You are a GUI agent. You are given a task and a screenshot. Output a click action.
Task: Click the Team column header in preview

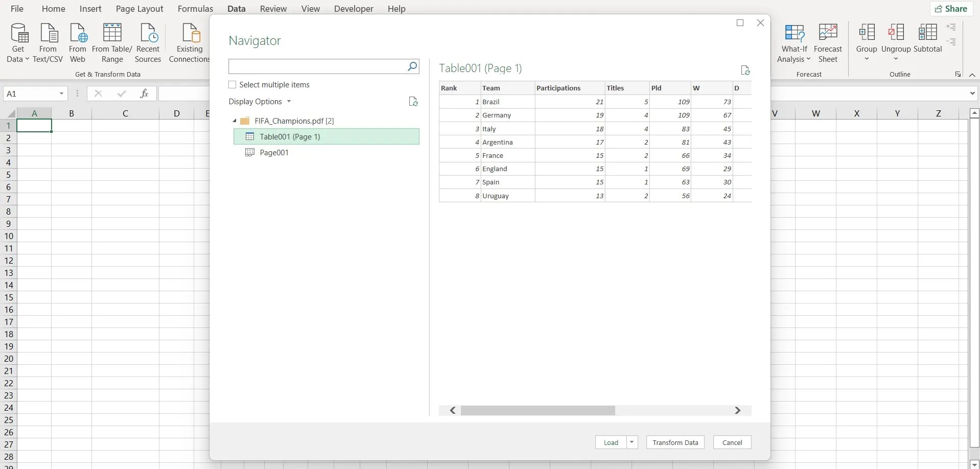click(x=507, y=88)
